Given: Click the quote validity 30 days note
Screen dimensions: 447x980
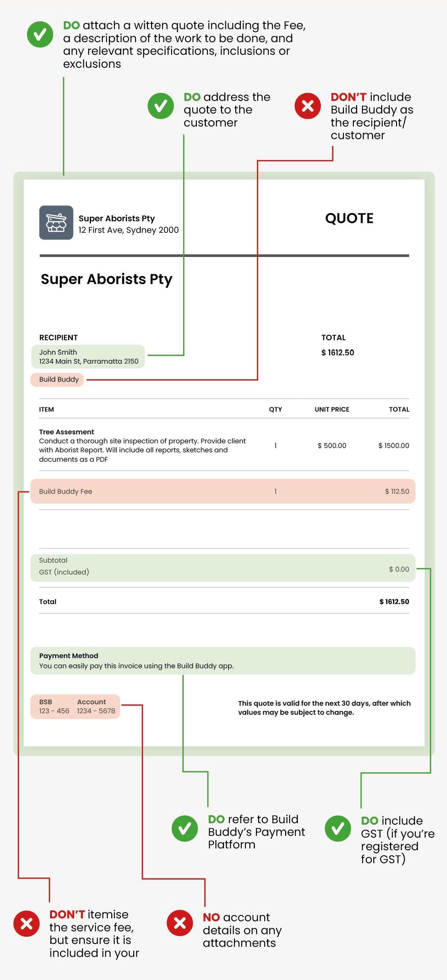Looking at the screenshot, I should click(x=324, y=708).
